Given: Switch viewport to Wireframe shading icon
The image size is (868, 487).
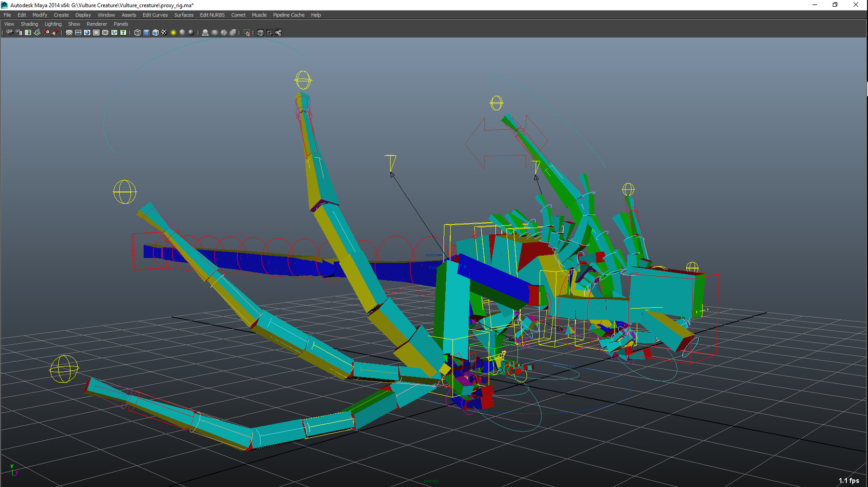Looking at the screenshot, I should [x=137, y=33].
